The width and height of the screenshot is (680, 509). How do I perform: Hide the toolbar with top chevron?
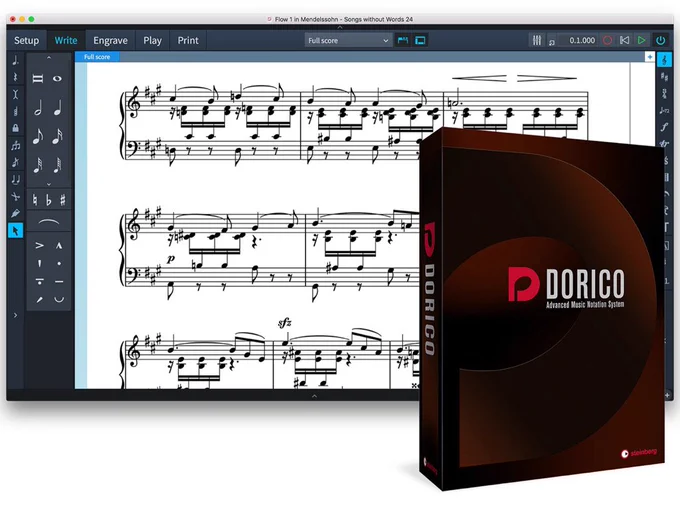[340, 27]
